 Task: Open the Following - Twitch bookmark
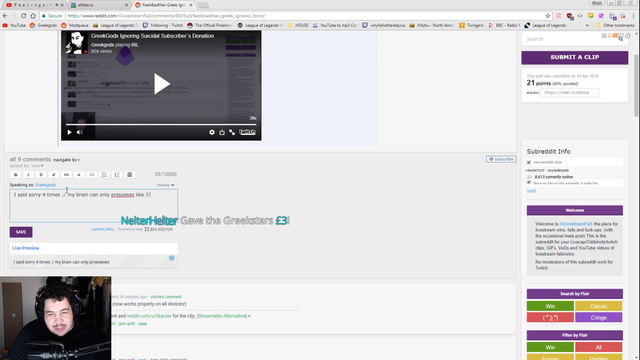(163, 25)
